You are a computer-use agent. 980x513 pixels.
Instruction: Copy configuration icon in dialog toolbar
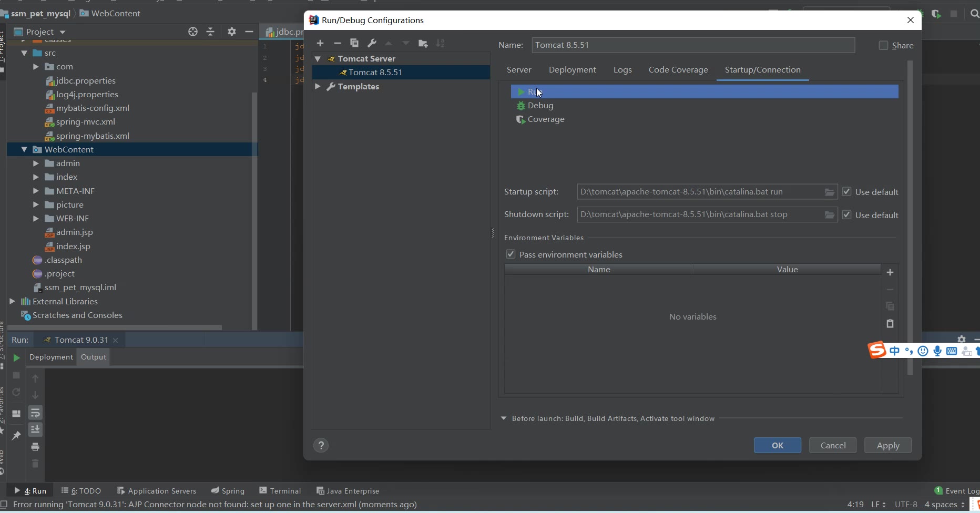[x=354, y=43]
